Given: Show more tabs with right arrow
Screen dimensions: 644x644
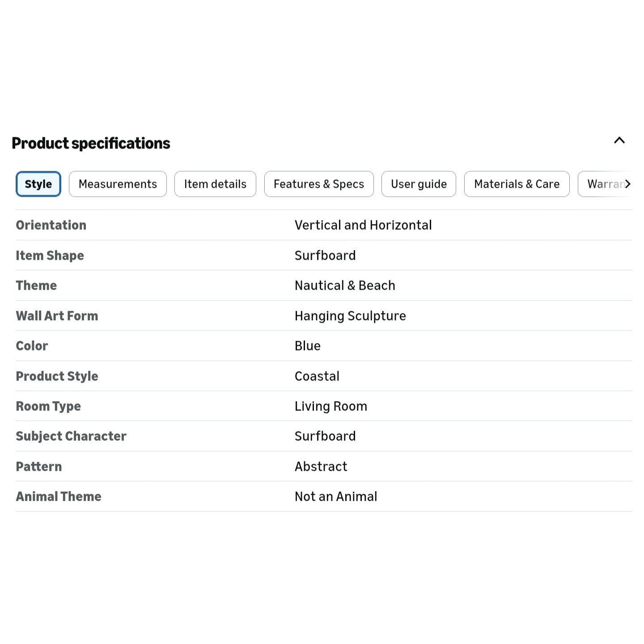Looking at the screenshot, I should pyautogui.click(x=627, y=184).
